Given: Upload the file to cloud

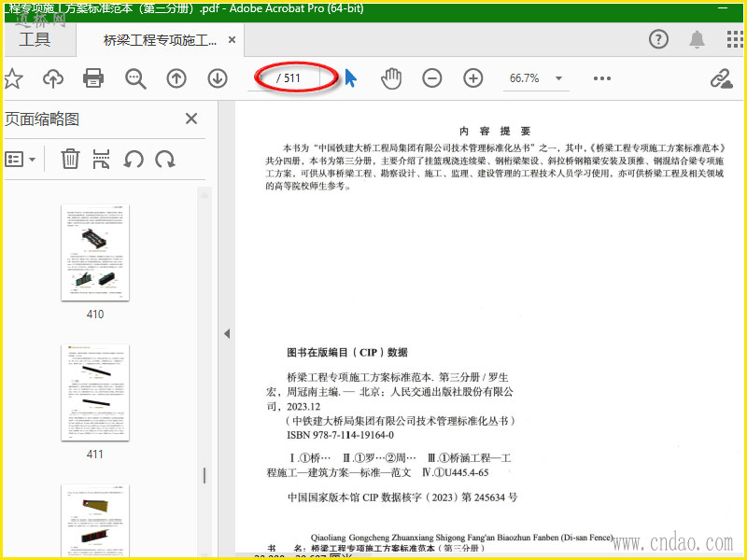Looking at the screenshot, I should coord(53,78).
